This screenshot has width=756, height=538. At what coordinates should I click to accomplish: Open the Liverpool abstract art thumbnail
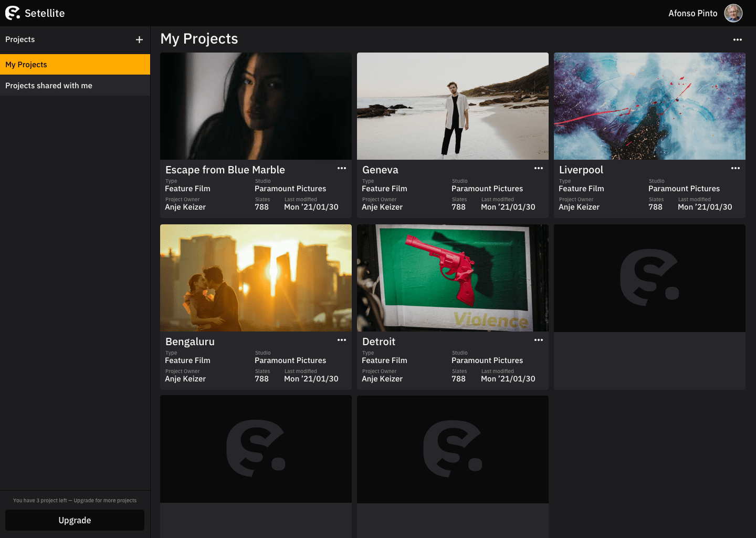649,106
